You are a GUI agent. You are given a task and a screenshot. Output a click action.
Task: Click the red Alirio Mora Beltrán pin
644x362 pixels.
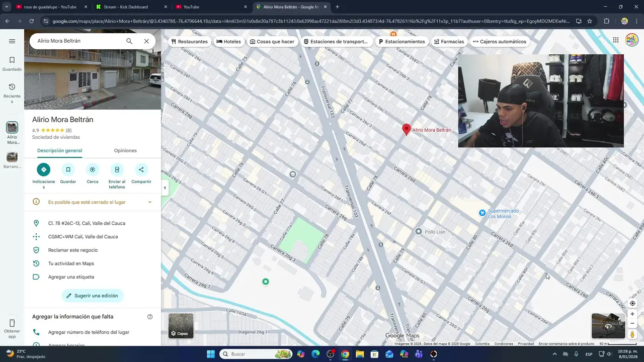[407, 130]
